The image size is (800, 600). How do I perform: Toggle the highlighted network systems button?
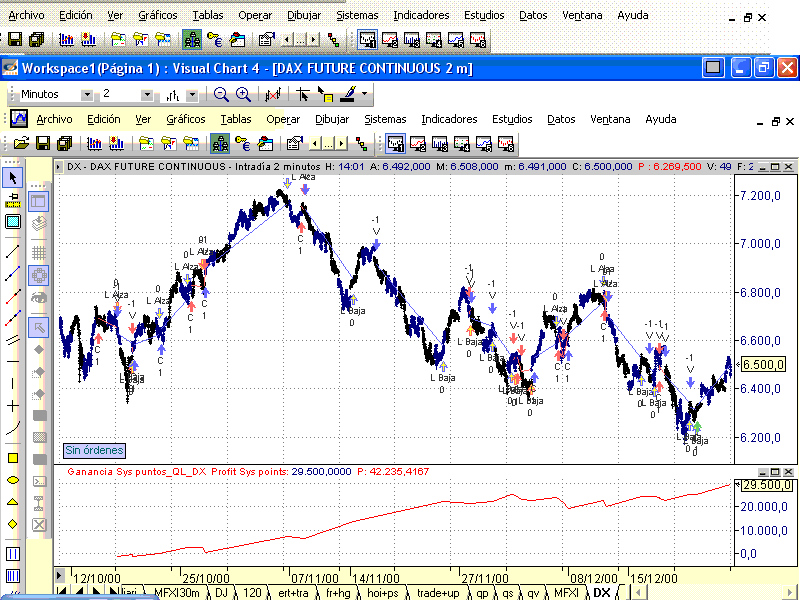[220, 144]
